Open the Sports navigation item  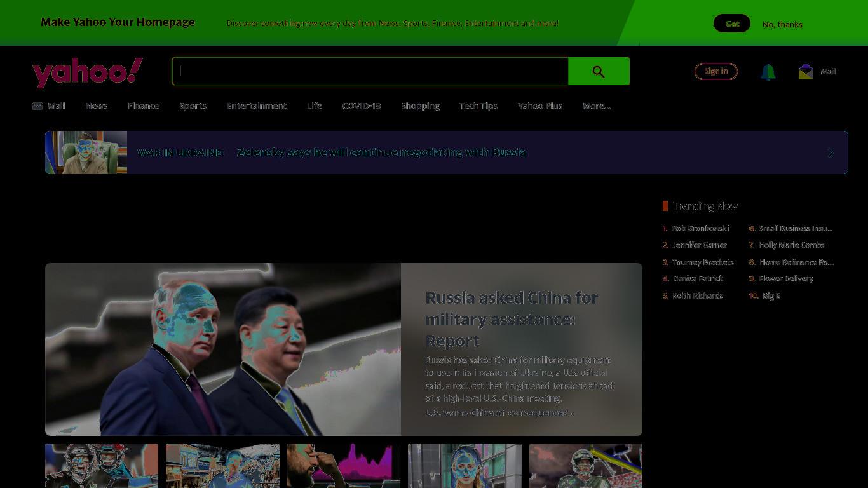pyautogui.click(x=193, y=106)
